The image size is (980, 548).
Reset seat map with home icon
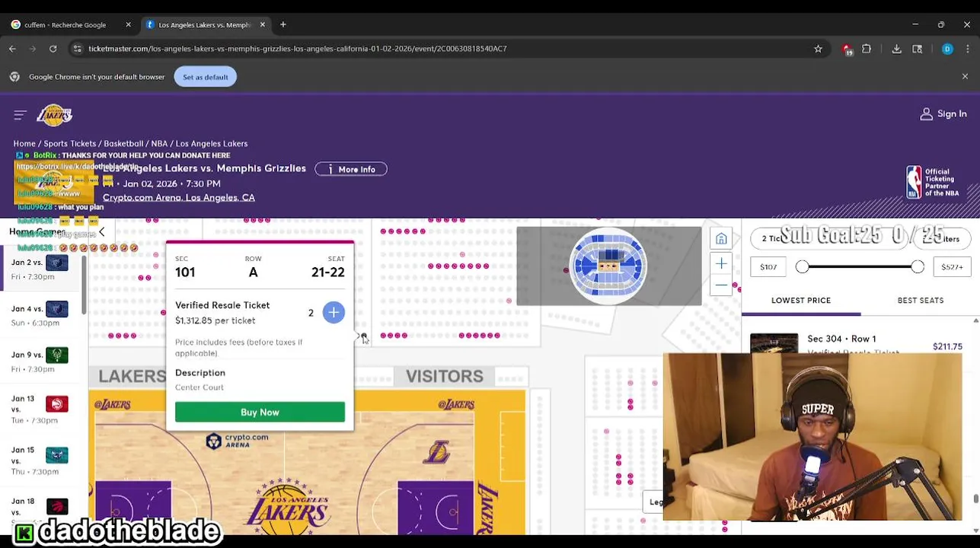point(721,239)
